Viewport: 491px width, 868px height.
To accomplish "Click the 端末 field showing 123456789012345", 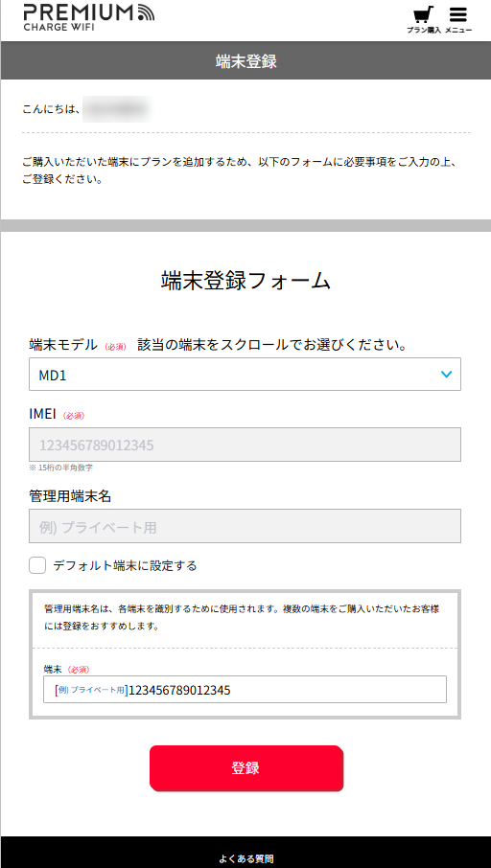I will tap(245, 690).
